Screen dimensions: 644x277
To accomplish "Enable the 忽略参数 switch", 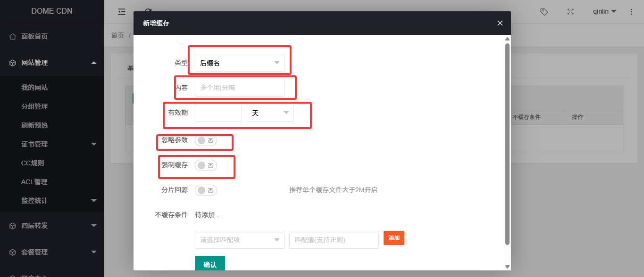I will (206, 140).
